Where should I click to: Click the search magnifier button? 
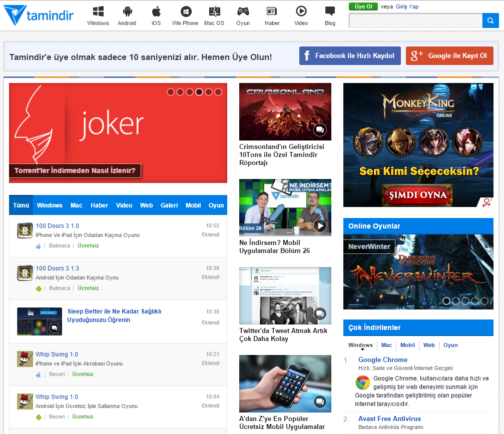490,20
